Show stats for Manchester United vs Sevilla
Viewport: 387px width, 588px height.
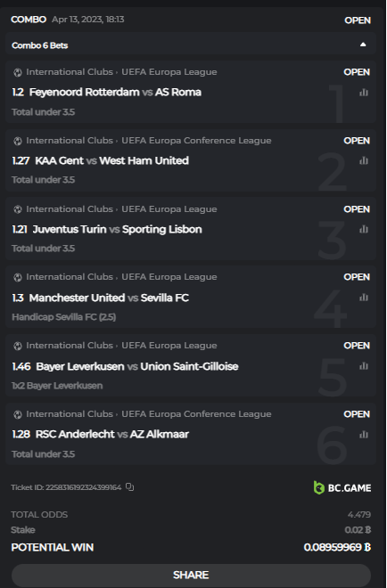click(x=363, y=298)
